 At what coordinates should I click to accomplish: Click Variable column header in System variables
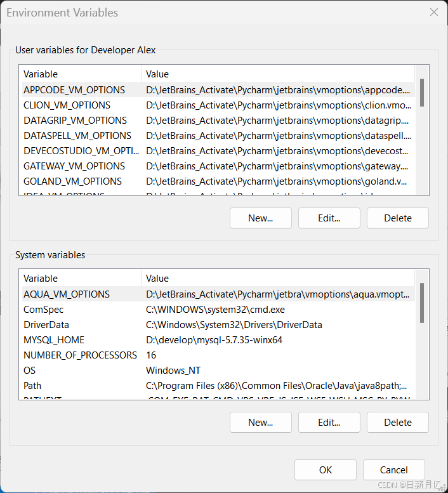pos(82,279)
